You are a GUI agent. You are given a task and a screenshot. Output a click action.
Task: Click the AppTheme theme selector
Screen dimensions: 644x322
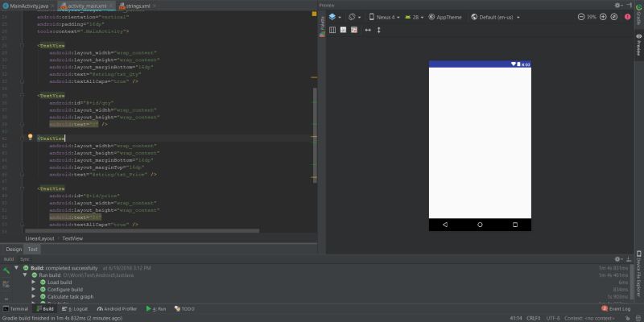(x=445, y=17)
